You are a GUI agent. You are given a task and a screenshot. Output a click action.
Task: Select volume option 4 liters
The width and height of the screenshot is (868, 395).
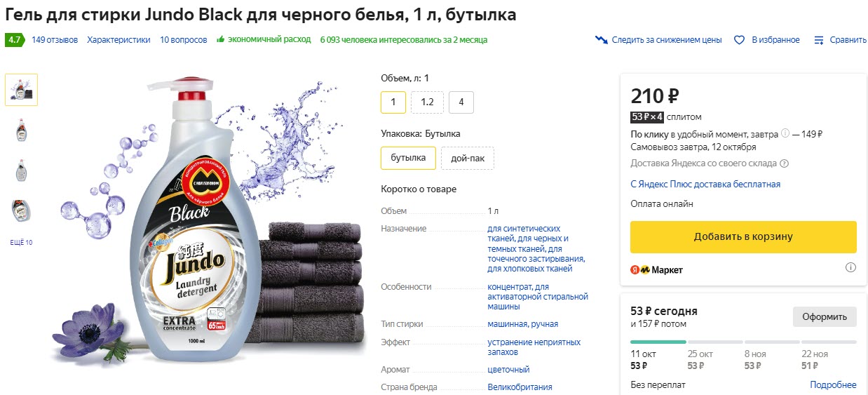click(461, 102)
